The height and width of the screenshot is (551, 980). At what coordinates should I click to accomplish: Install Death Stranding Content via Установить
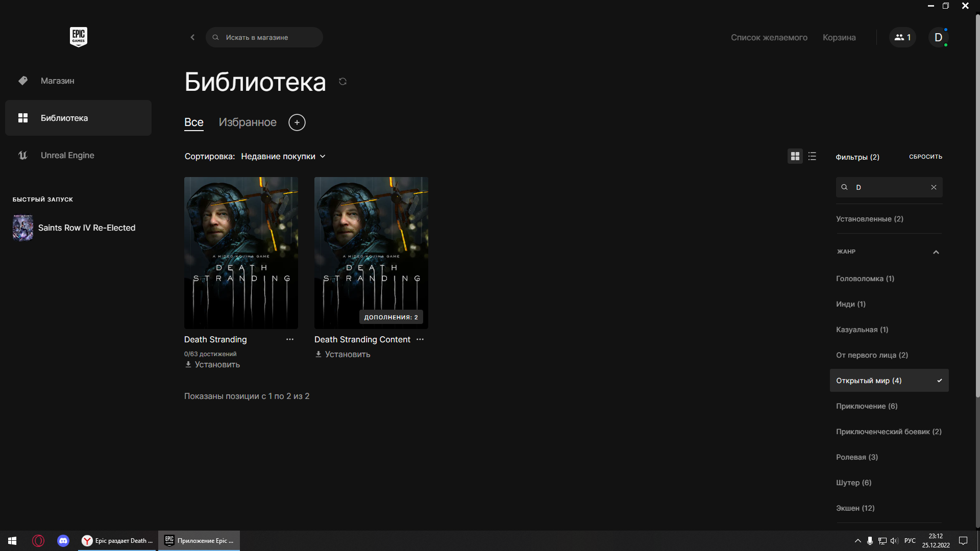tap(342, 354)
